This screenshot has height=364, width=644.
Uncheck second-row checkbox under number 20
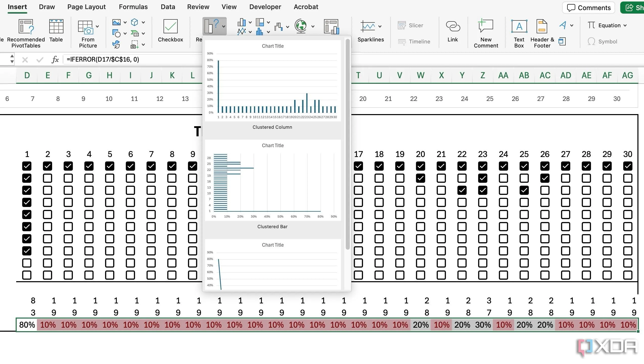[420, 178]
